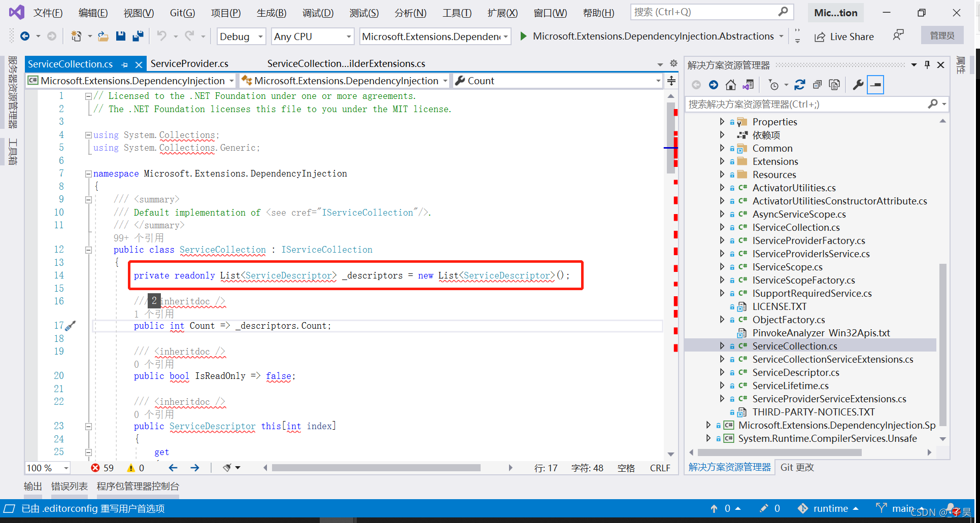
Task: Refresh the Solution Explorer
Action: click(x=800, y=85)
